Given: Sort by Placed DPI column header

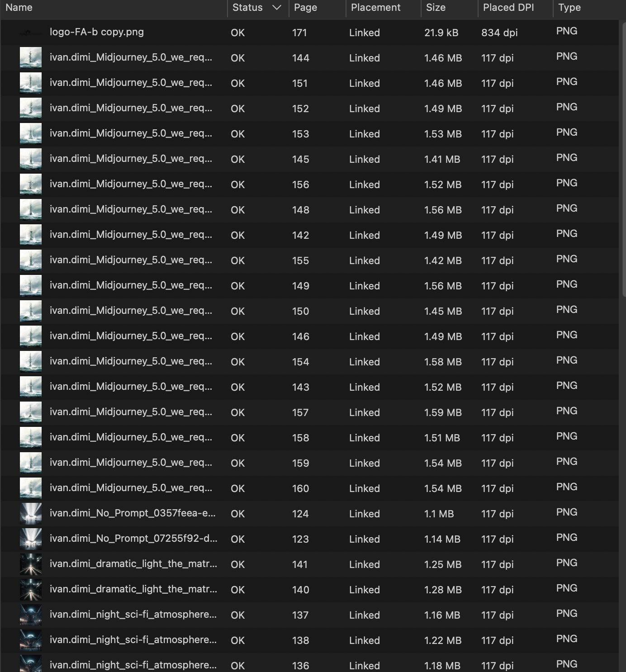Looking at the screenshot, I should tap(508, 8).
